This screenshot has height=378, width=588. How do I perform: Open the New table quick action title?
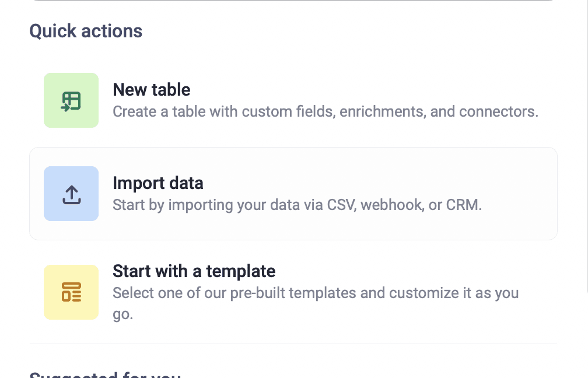click(x=151, y=90)
